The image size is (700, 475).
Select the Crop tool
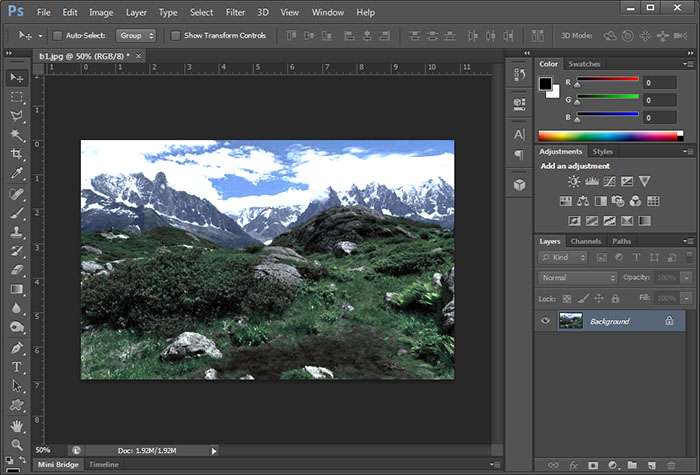click(x=17, y=154)
